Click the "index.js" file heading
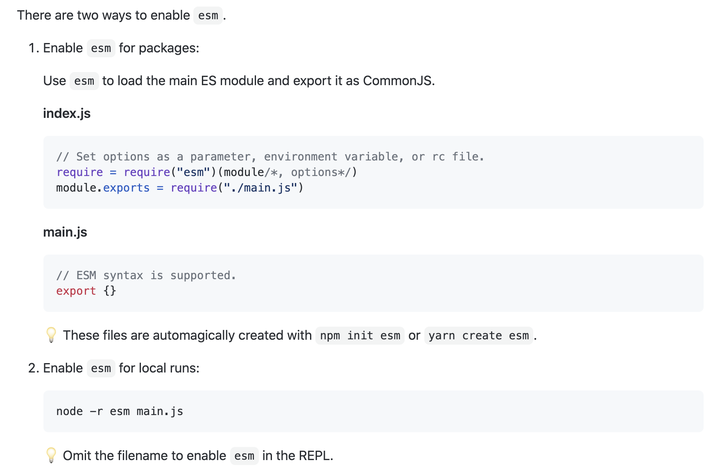Screen dimensions: 720x474 click(x=67, y=113)
